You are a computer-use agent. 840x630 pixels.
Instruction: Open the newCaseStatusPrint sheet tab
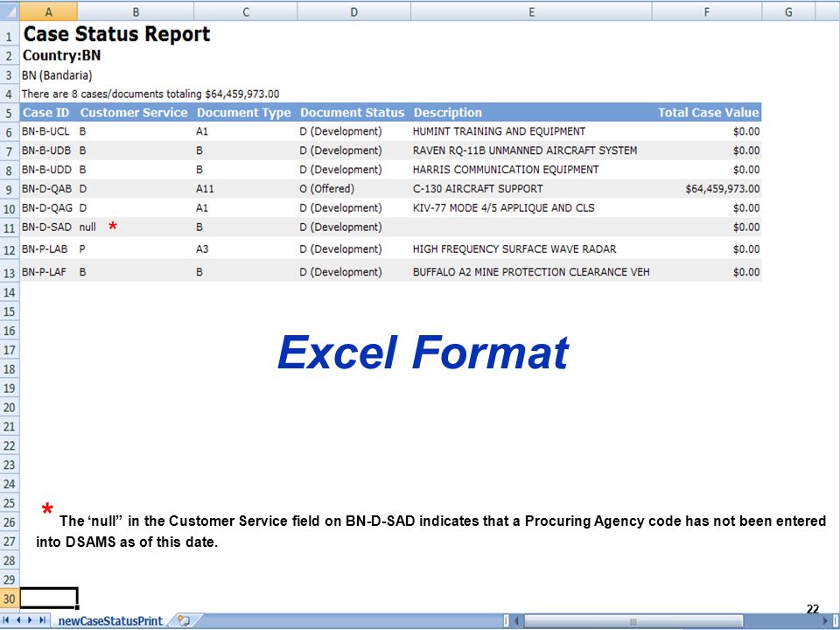pos(110,621)
